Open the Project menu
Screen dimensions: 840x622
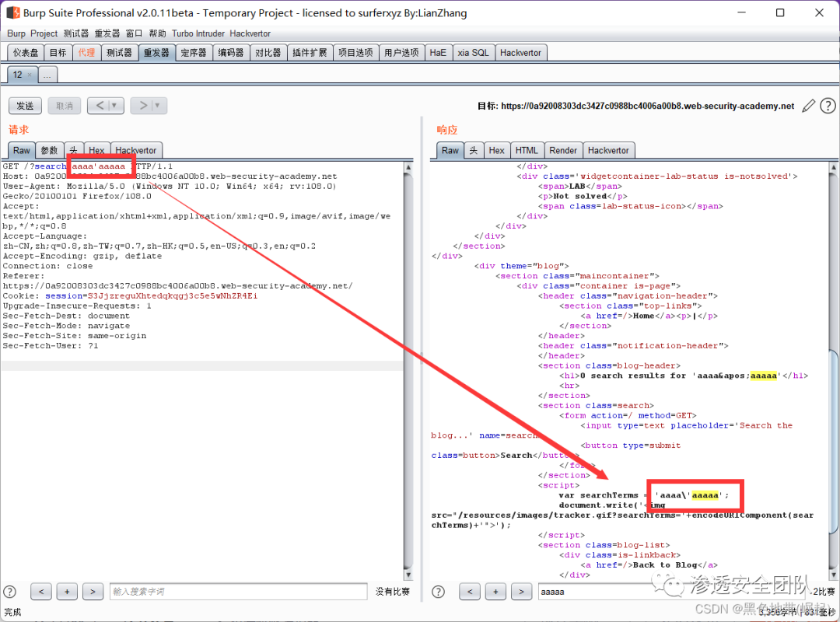44,33
